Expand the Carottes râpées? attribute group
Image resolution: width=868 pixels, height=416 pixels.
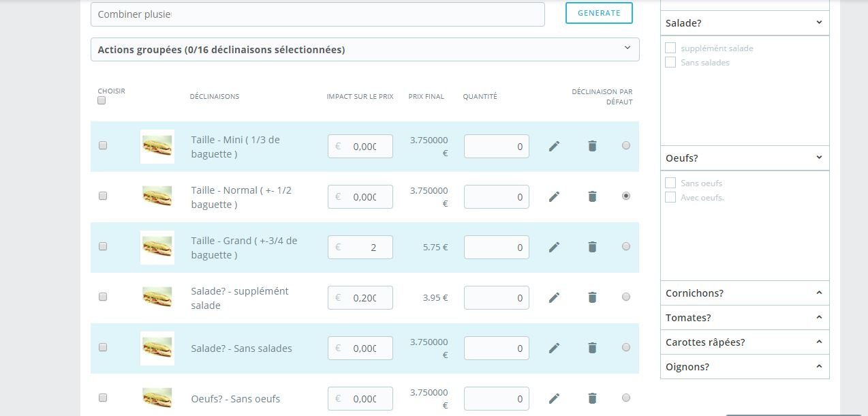(745, 342)
